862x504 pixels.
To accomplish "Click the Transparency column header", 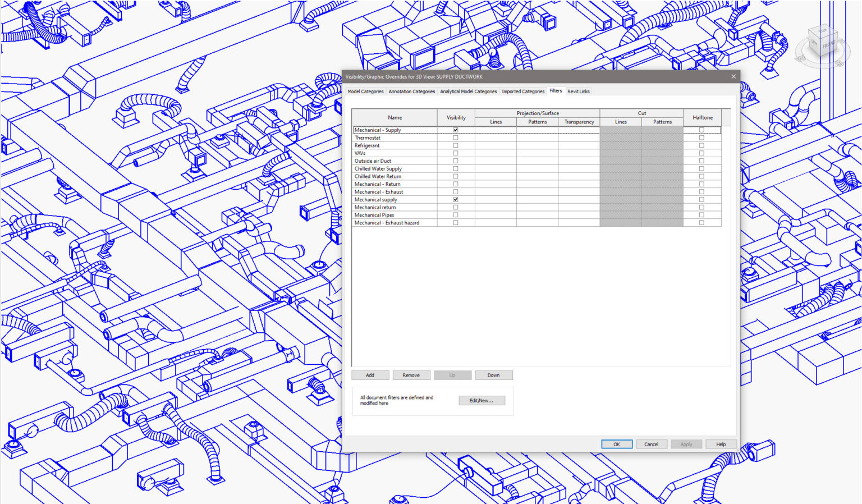I will [579, 122].
